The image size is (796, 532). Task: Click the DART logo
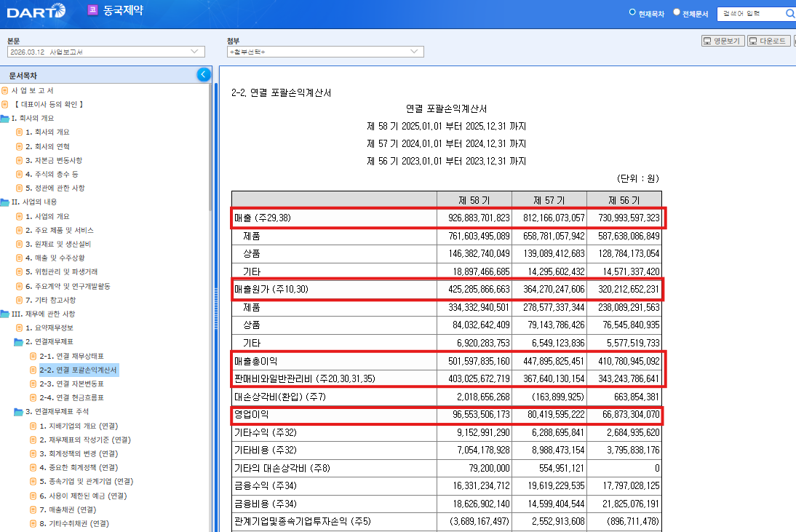36,11
